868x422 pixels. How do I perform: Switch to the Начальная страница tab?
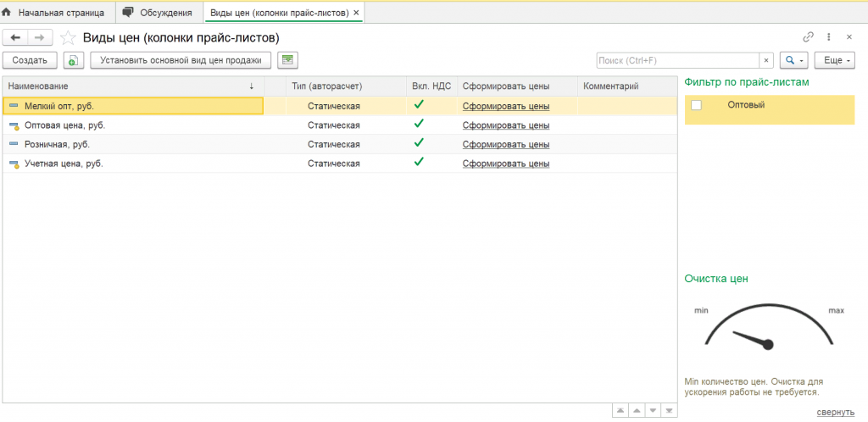[x=58, y=12]
